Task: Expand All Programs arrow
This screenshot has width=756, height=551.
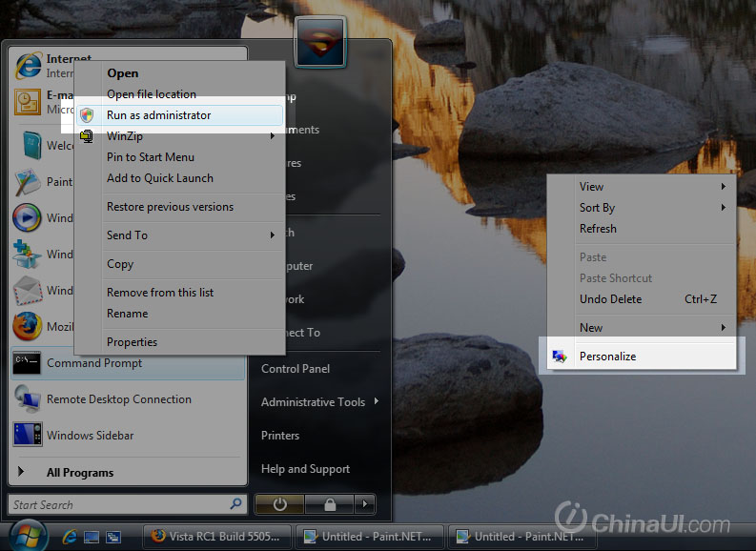Action: pyautogui.click(x=21, y=472)
